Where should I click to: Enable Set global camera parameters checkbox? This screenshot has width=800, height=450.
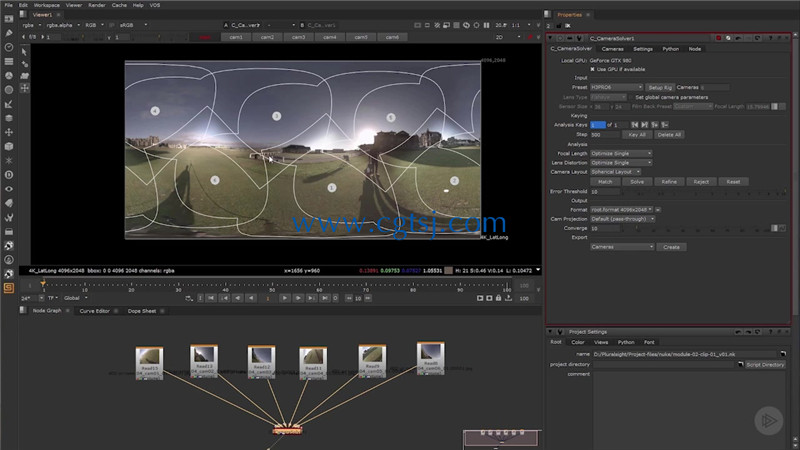pos(631,97)
